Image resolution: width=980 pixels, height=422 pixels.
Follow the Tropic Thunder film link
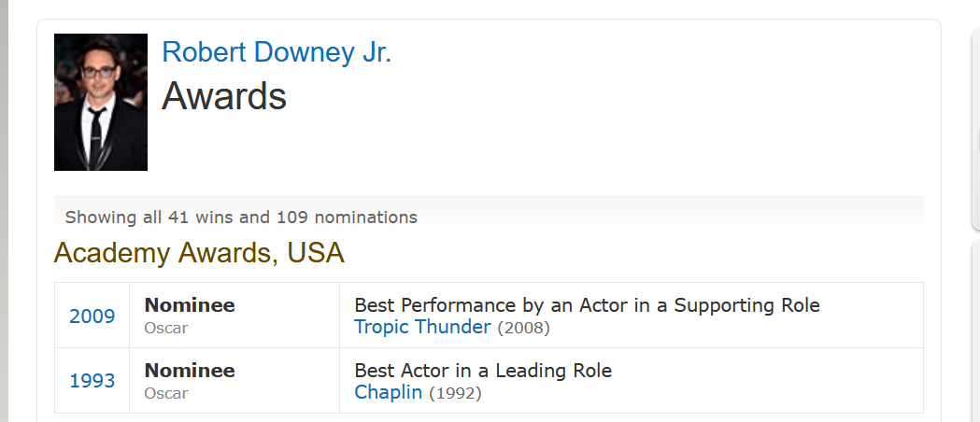tap(422, 327)
